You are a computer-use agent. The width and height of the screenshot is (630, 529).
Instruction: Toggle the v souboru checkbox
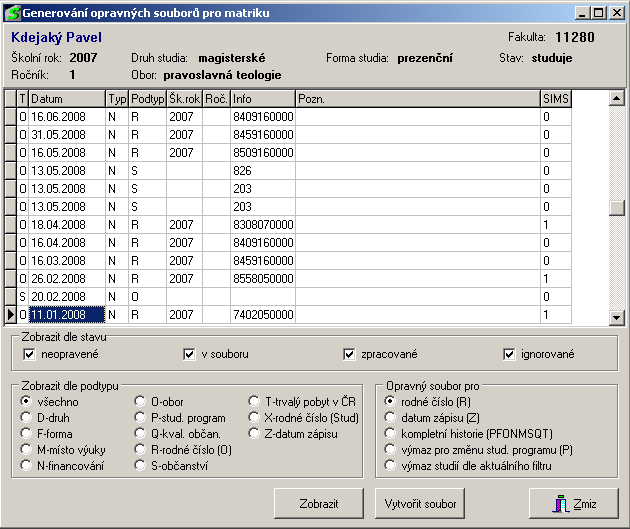click(x=188, y=354)
